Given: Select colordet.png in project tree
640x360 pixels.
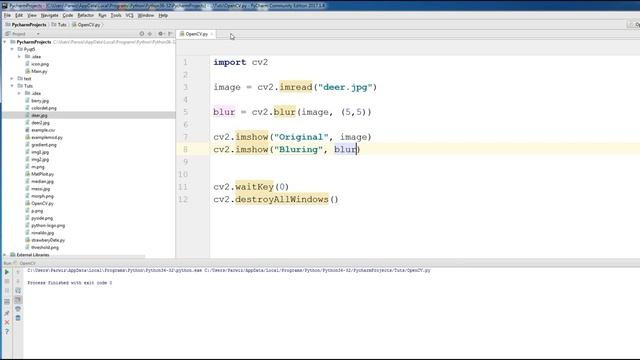Looking at the screenshot, I should tap(41, 108).
